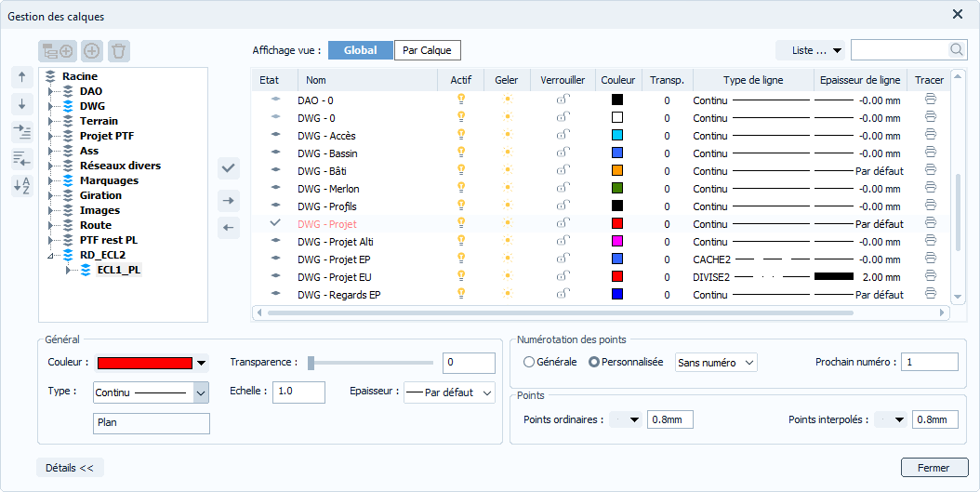980x492 pixels.
Task: Open the Liste ... dropdown
Action: coord(810,50)
